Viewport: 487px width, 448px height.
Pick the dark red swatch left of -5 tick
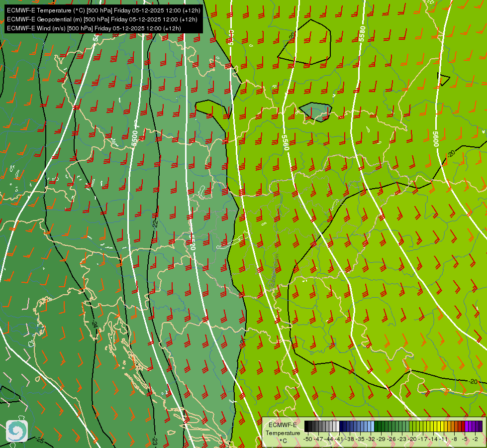pyautogui.click(x=463, y=426)
